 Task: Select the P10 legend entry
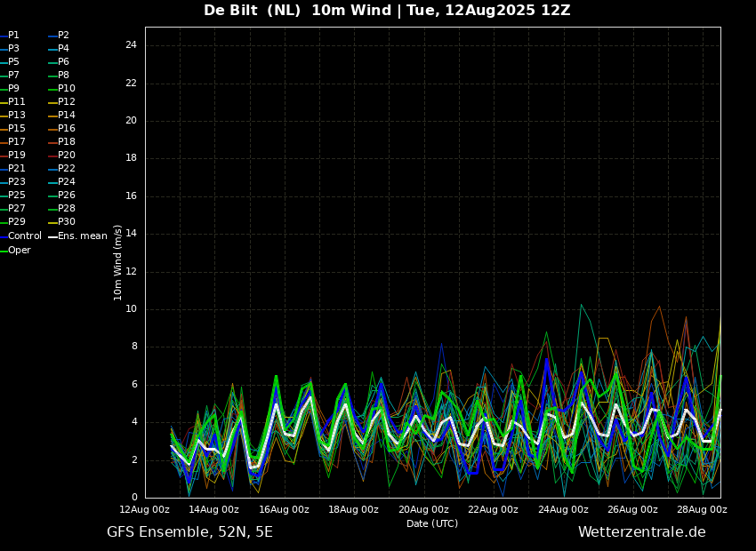click(66, 89)
